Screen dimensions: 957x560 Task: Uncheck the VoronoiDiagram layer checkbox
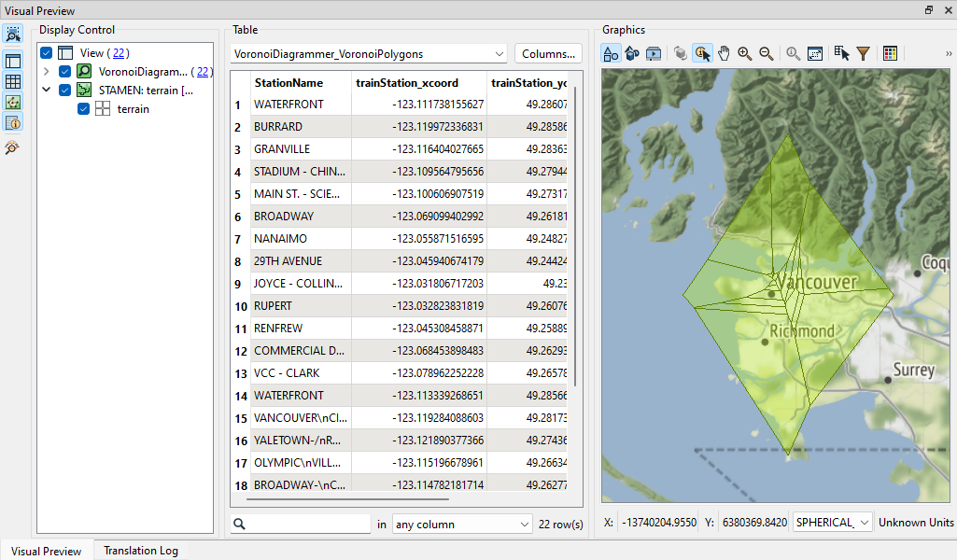[x=64, y=71]
